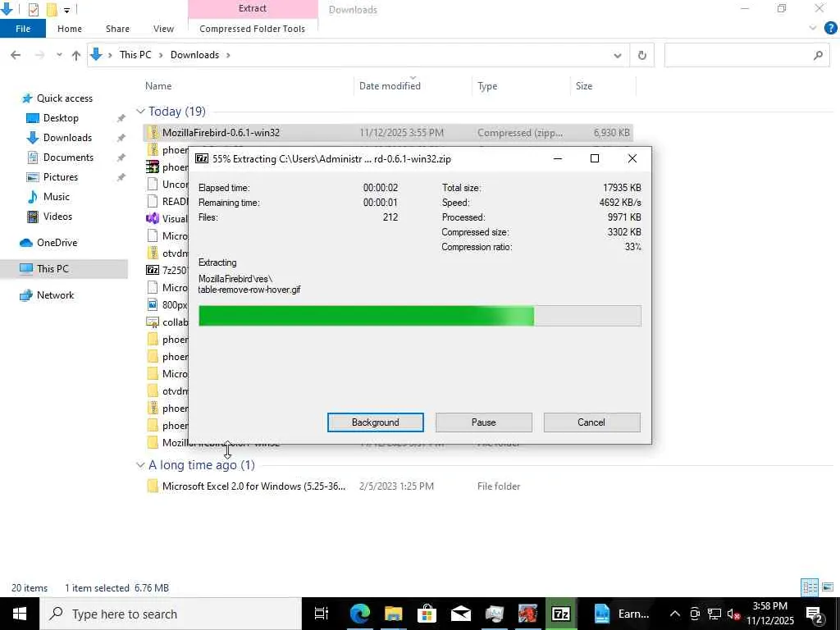
Task: Cancel the 7-Zip extraction
Action: pyautogui.click(x=591, y=422)
